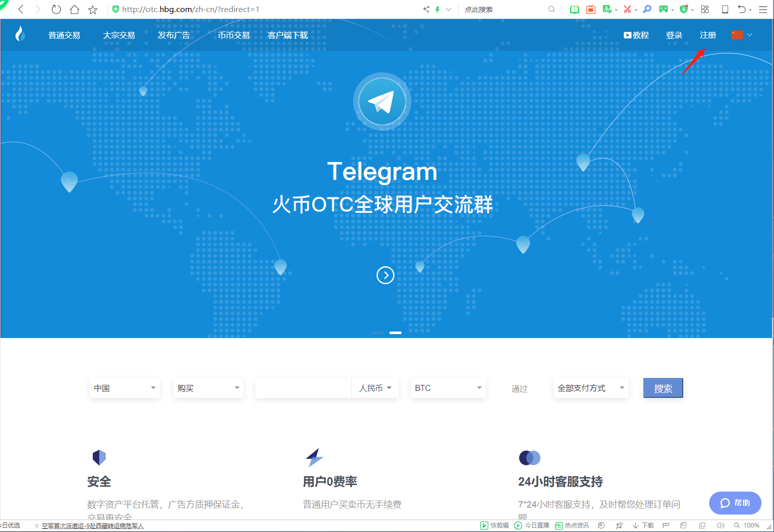Open 今日直播 in the status bar
The width and height of the screenshot is (774, 532).
(532, 526)
